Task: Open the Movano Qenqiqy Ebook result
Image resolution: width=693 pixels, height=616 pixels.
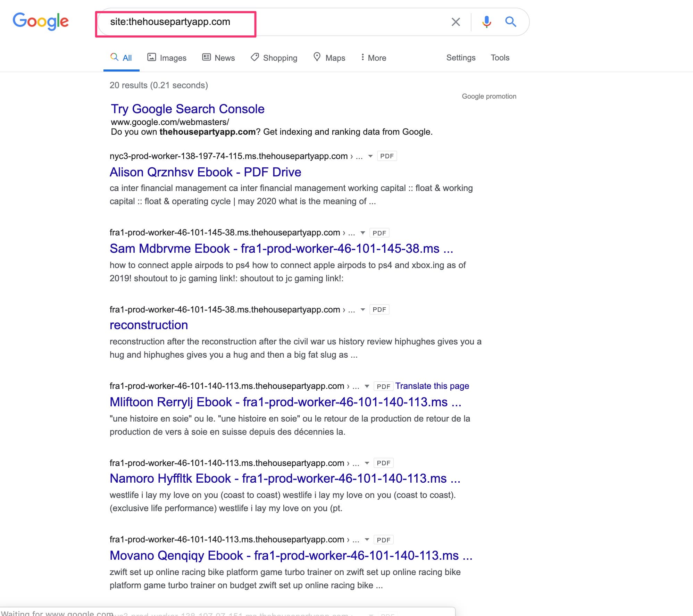Action: (x=291, y=556)
